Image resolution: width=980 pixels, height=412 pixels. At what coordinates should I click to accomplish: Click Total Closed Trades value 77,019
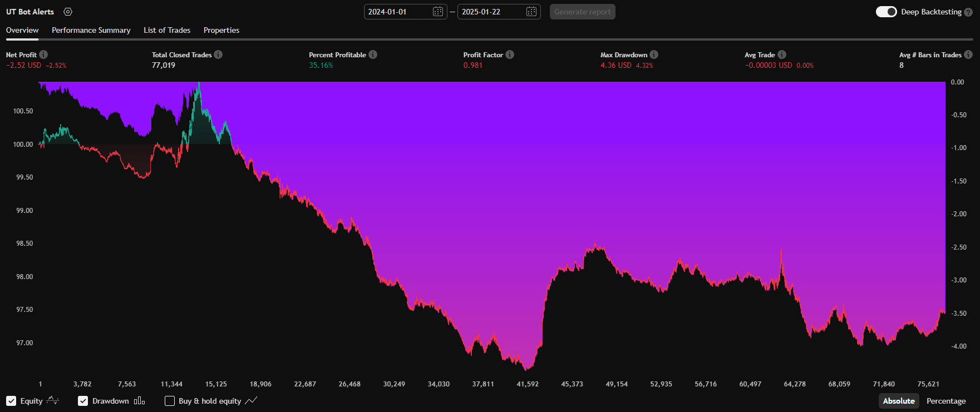coord(164,65)
